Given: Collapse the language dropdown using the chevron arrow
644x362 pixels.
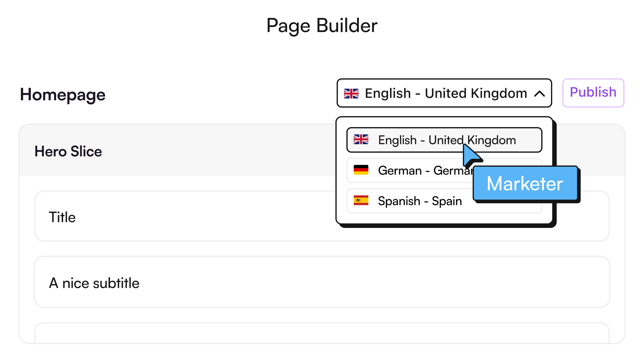Looking at the screenshot, I should click(539, 94).
